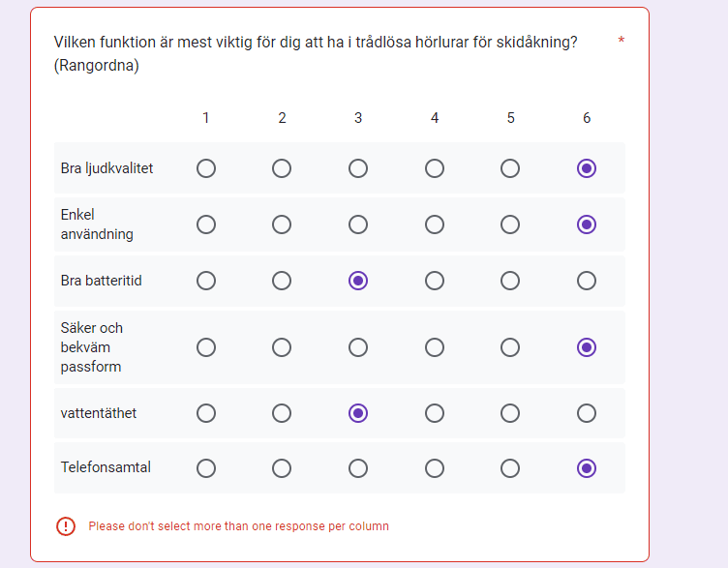Select rating 1 for Bra ljudkvalitet

(206, 168)
